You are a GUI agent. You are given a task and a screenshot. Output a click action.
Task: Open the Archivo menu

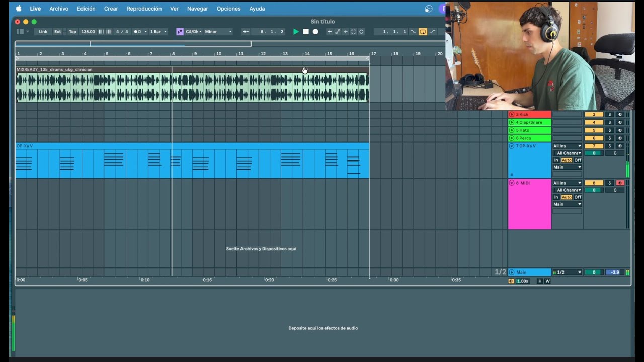(x=59, y=9)
